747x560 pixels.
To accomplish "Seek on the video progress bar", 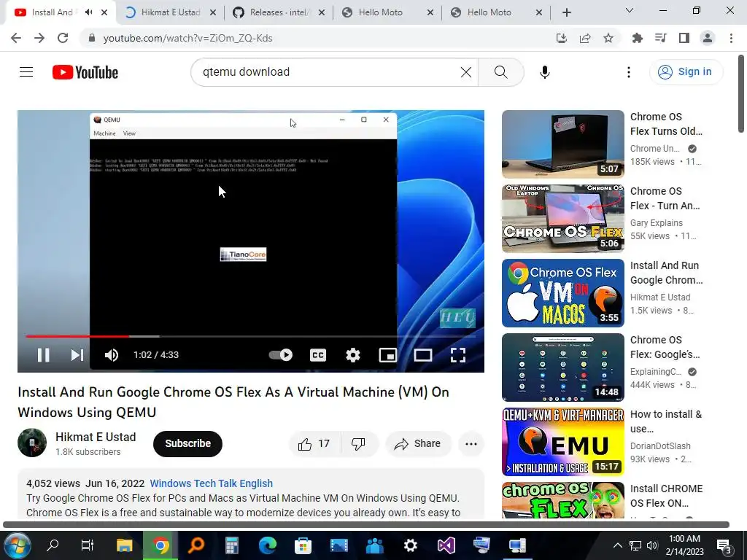I will [x=251, y=336].
